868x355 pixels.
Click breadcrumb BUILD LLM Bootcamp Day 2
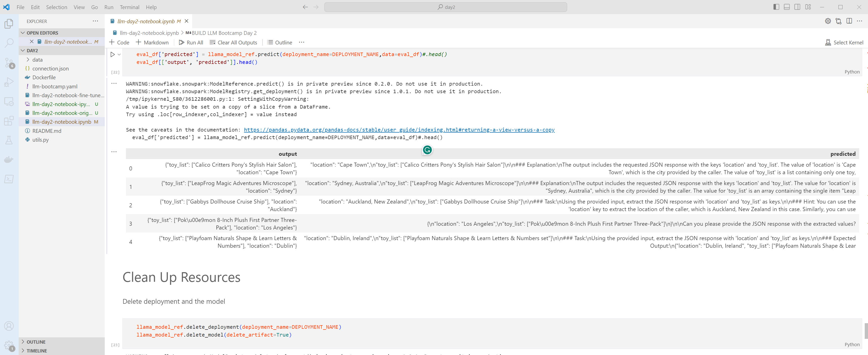221,33
